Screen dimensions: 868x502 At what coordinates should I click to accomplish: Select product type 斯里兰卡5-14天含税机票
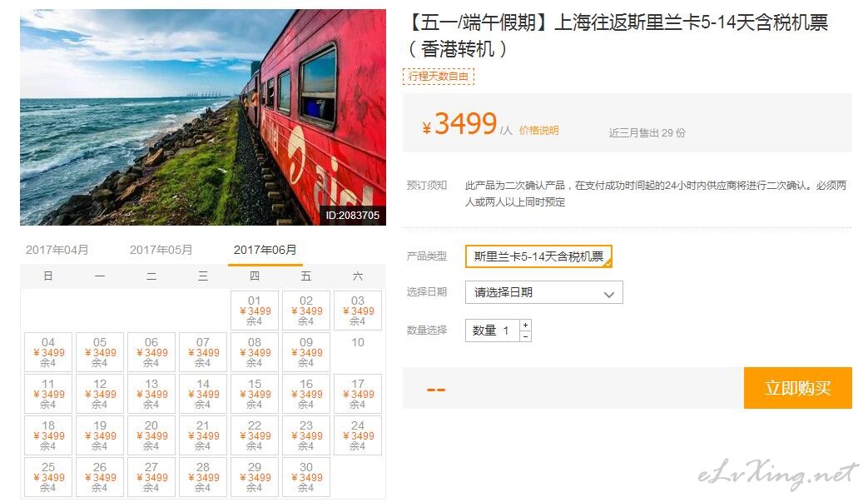[538, 256]
